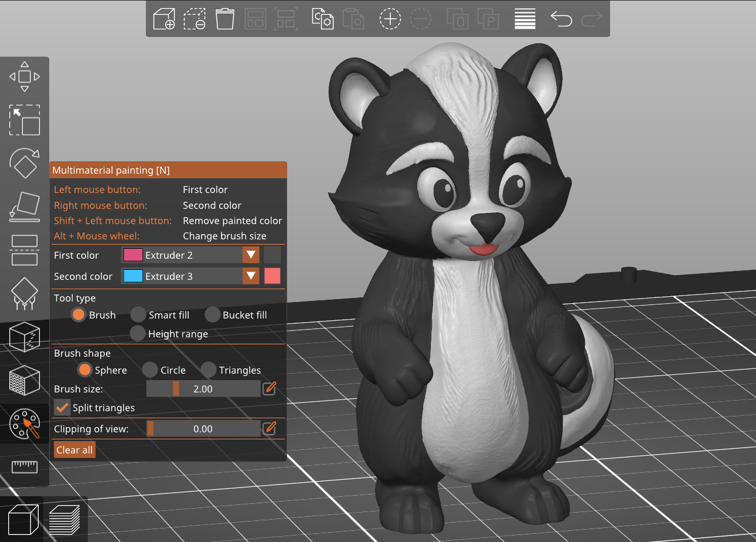Click the Clipping of view slider
The height and width of the screenshot is (542, 756).
tap(203, 429)
